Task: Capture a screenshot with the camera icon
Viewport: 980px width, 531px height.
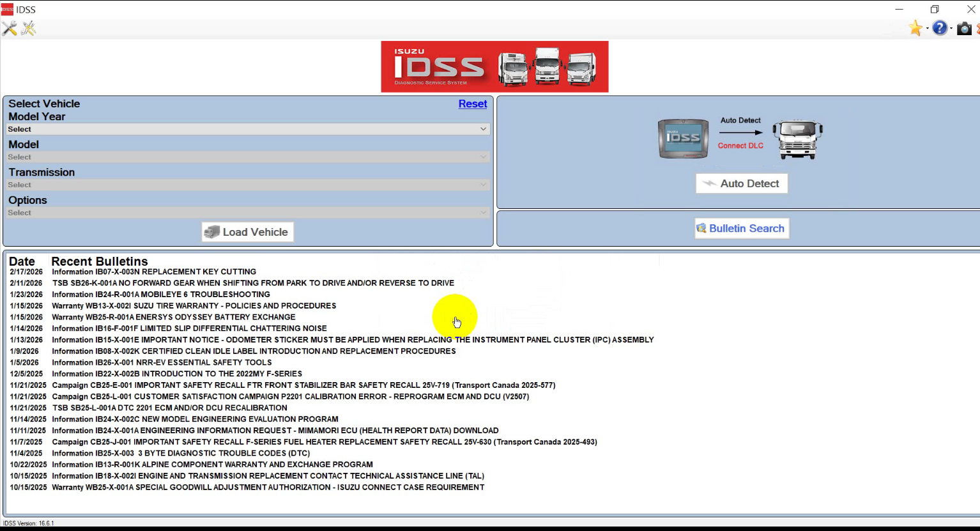Action: tap(964, 28)
